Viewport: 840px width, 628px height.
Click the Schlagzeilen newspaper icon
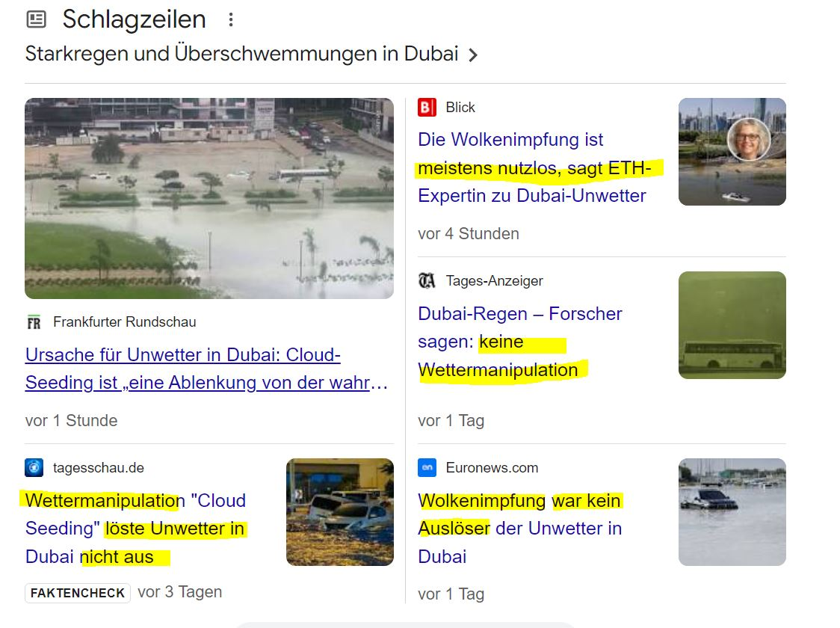pos(37,20)
